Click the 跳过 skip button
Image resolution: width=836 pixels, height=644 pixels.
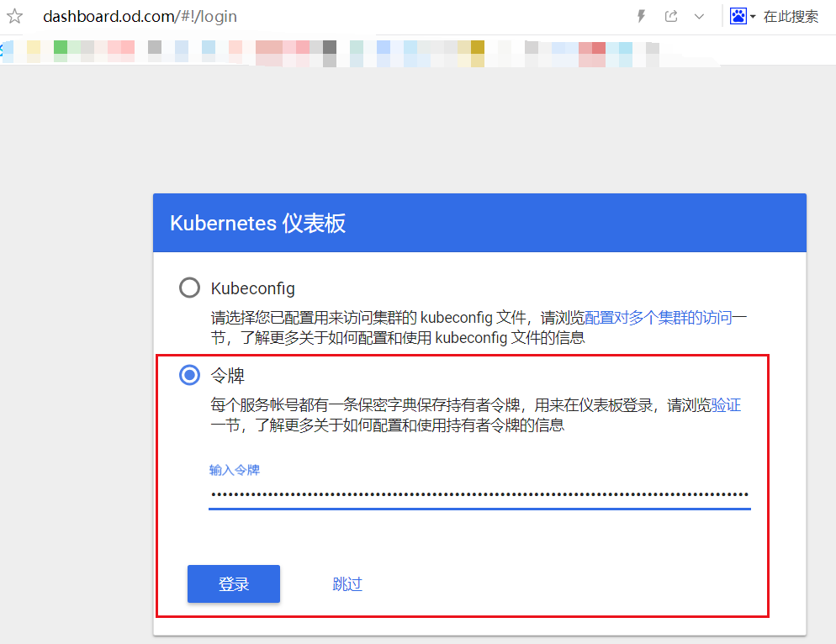pyautogui.click(x=347, y=584)
